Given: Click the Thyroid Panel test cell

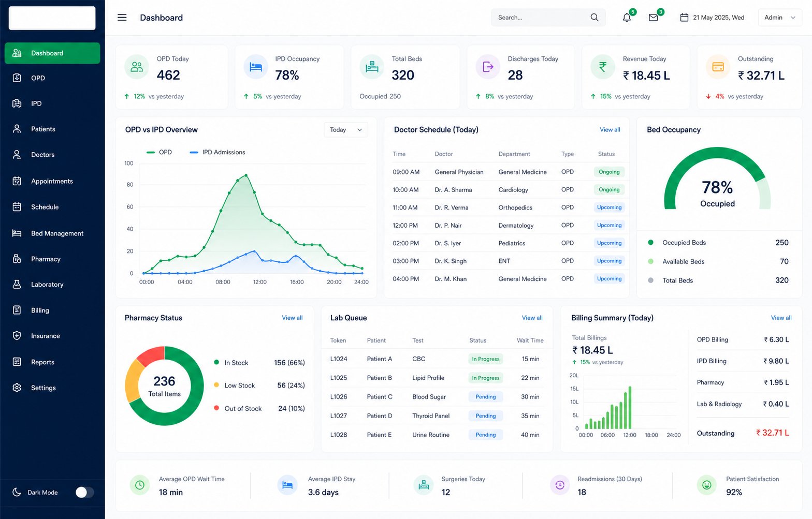Looking at the screenshot, I should point(431,416).
